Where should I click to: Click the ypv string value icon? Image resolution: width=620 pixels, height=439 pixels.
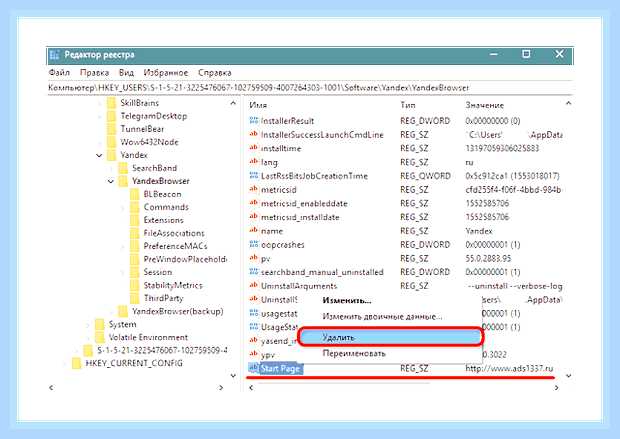[253, 354]
